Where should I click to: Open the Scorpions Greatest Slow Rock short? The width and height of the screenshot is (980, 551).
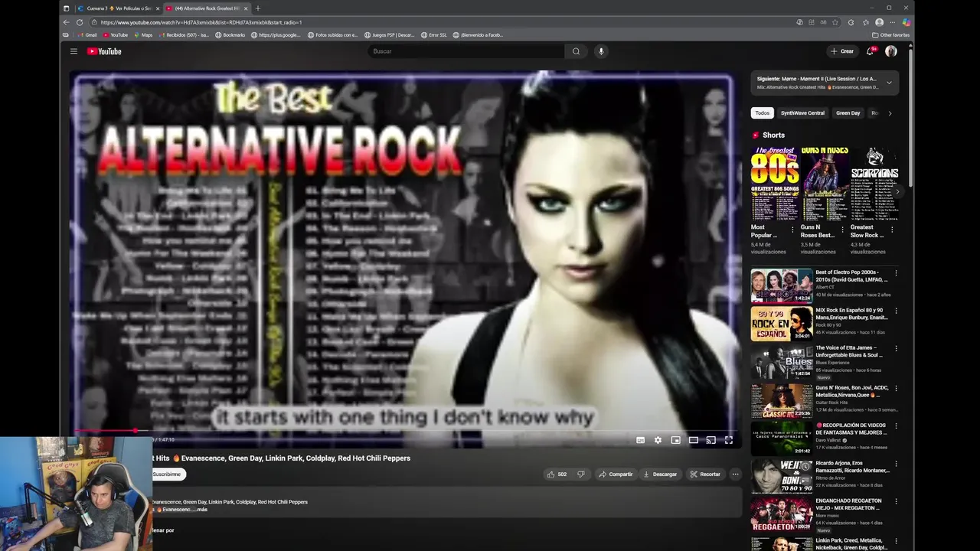[x=874, y=184]
